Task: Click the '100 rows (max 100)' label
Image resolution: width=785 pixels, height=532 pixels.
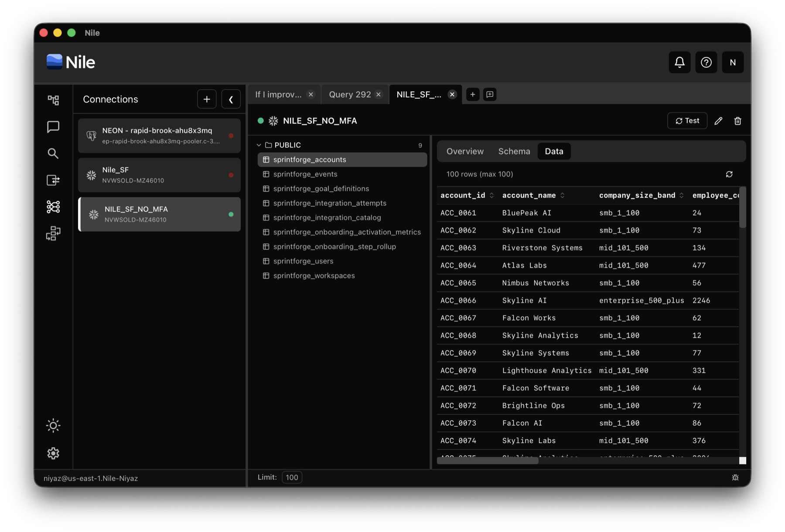Action: coord(480,174)
